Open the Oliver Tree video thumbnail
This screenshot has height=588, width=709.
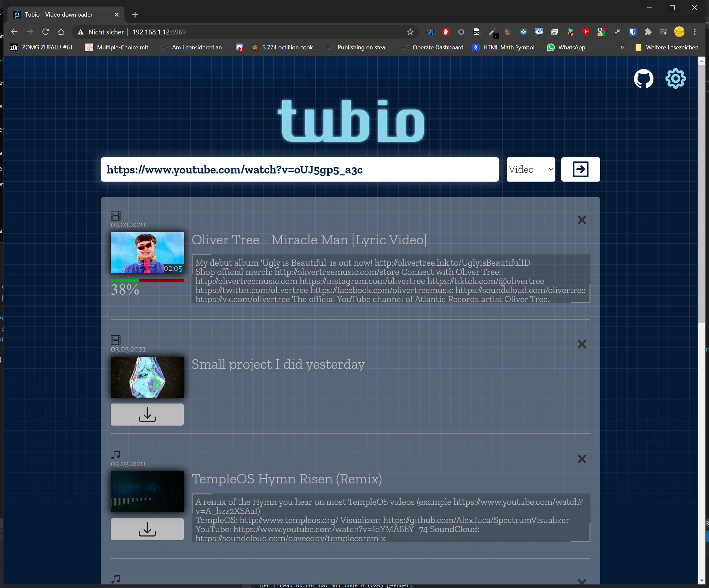click(147, 253)
